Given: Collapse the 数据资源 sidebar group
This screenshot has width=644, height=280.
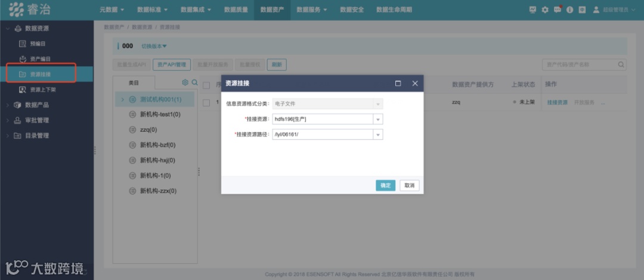Looking at the screenshot, I should [8, 29].
